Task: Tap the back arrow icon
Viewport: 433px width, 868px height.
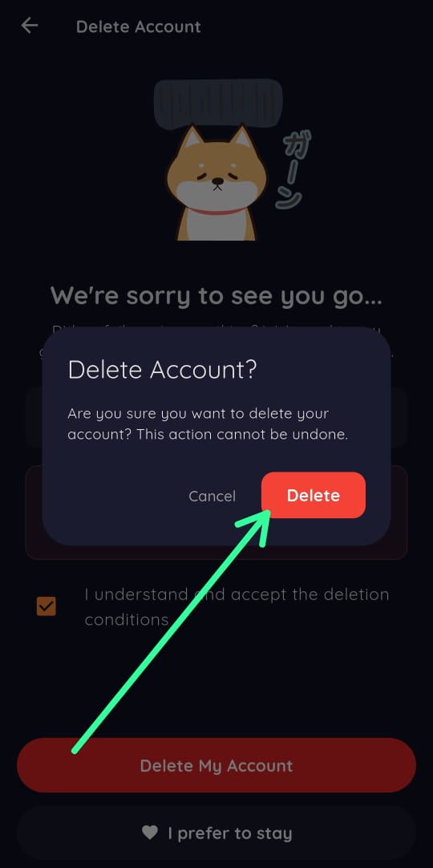Action: tap(30, 26)
